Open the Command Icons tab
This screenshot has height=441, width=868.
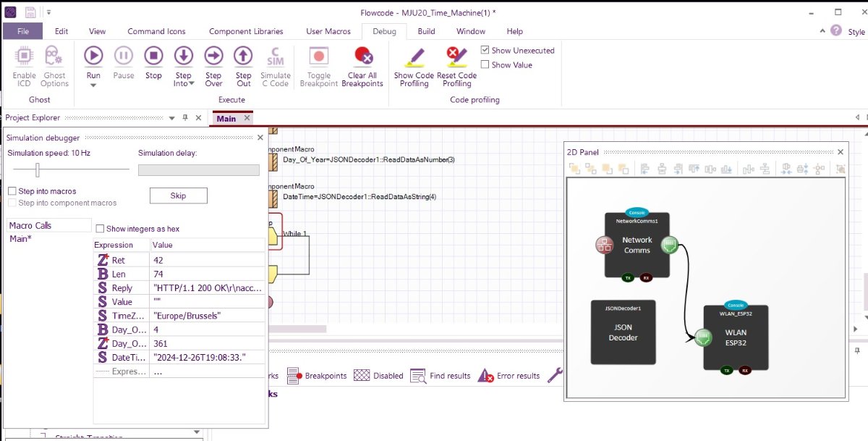pyautogui.click(x=156, y=31)
